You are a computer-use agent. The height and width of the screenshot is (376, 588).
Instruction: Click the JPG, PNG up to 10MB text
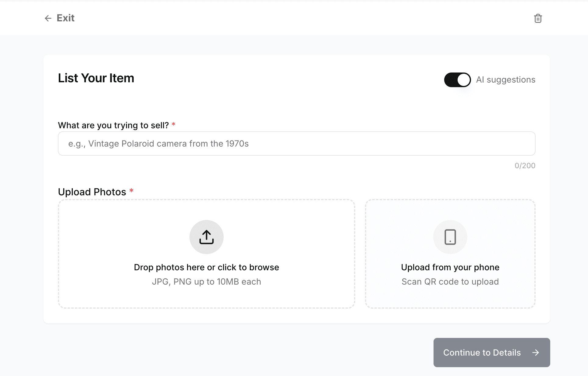206,282
